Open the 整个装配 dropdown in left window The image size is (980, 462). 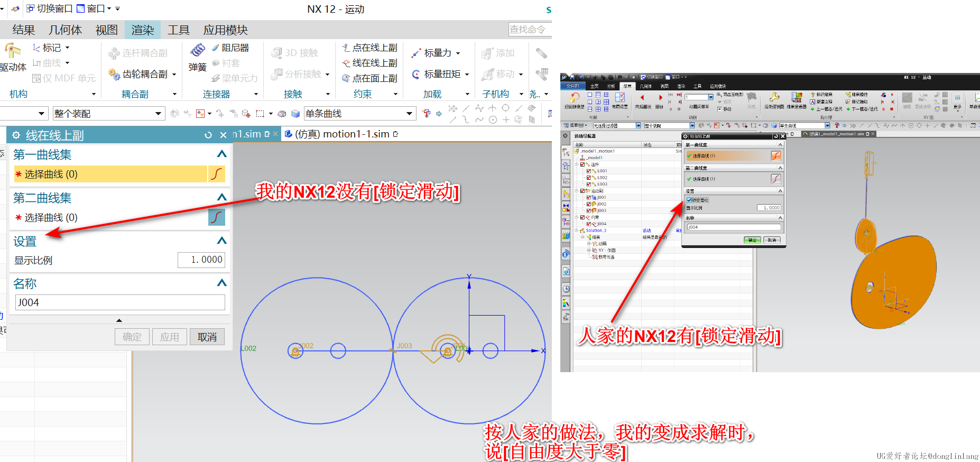pyautogui.click(x=158, y=114)
